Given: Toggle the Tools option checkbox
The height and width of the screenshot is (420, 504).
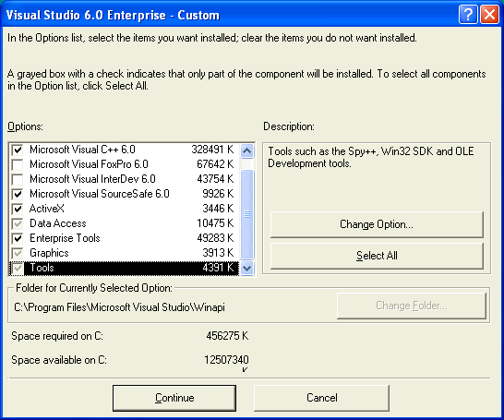Looking at the screenshot, I should tap(18, 268).
